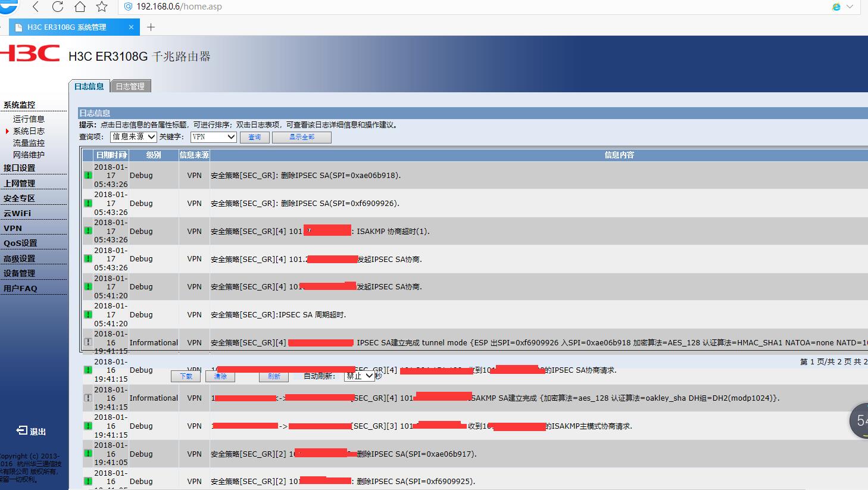Click the 清除 button
This screenshot has height=490, width=868.
click(220, 376)
